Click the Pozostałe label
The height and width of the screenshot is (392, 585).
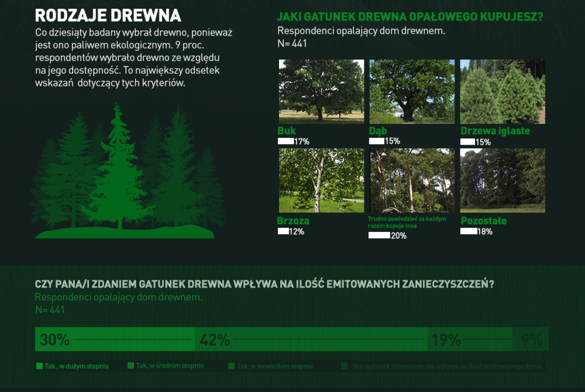click(x=483, y=221)
